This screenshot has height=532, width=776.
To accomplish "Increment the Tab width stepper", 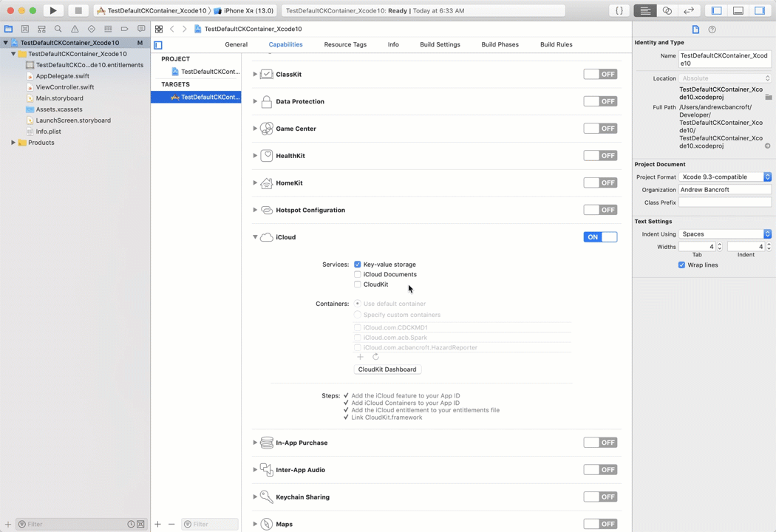I will coord(720,245).
